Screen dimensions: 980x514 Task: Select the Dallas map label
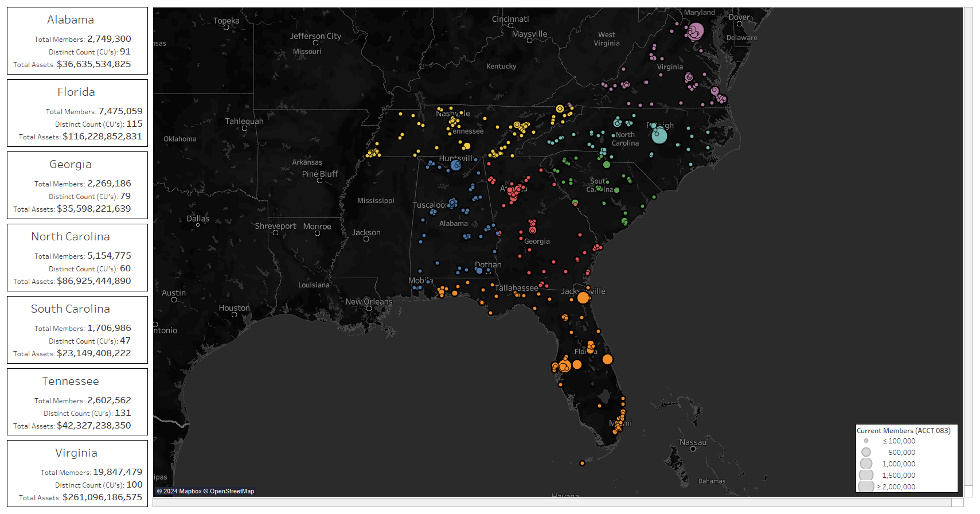point(198,219)
